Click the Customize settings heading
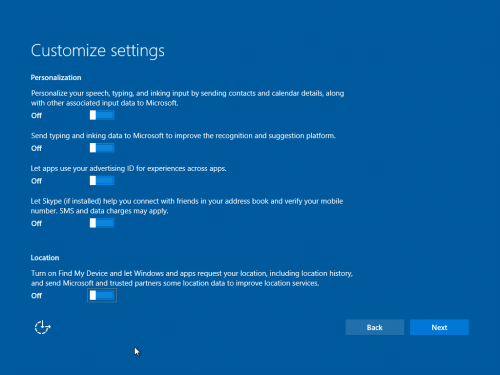The image size is (500, 375). click(98, 51)
